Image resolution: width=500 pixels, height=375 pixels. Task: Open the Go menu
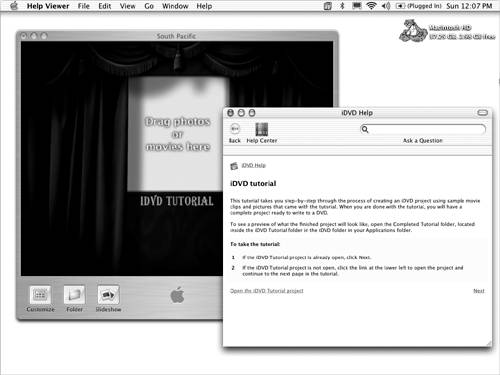click(x=149, y=6)
